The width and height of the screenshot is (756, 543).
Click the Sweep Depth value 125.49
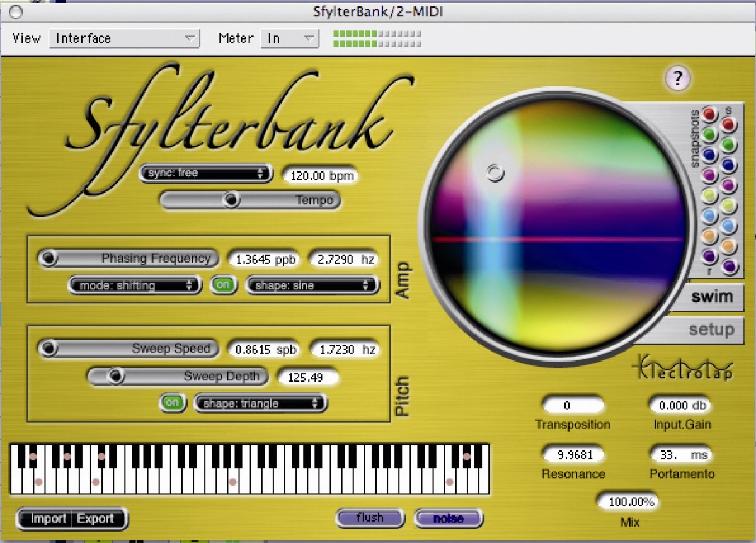pyautogui.click(x=307, y=377)
